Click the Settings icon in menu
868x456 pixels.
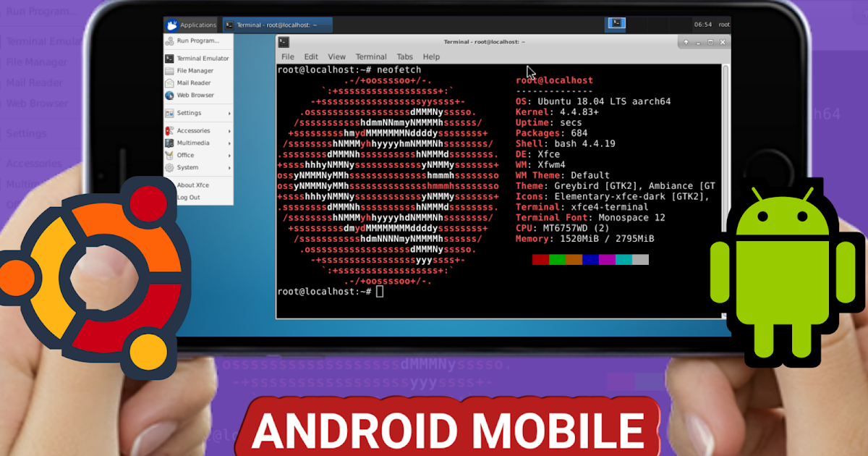point(170,113)
